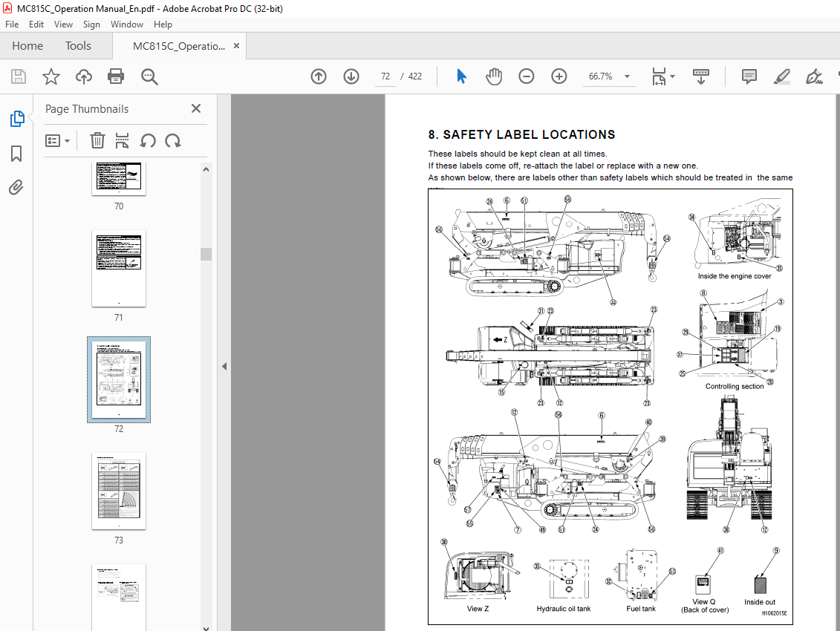The height and width of the screenshot is (631, 840).
Task: Close the Page Thumbnails panel
Action: pos(196,108)
